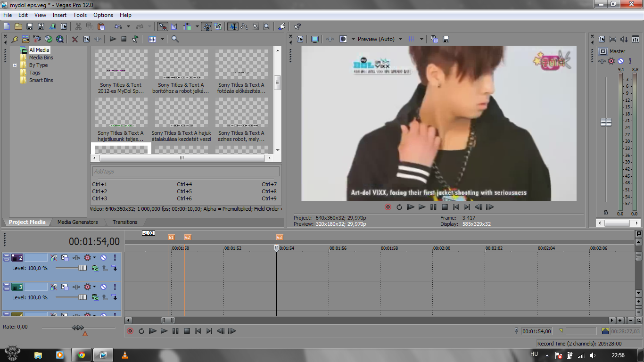Click the Open project folder icon
This screenshot has width=644, height=362.
pyautogui.click(x=18, y=27)
